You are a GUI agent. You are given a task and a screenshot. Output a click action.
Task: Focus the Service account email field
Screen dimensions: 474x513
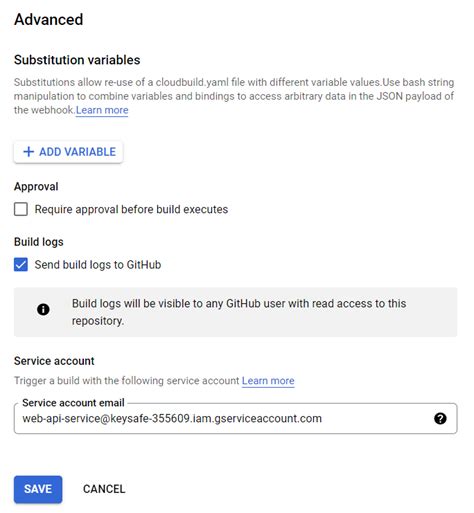tap(235, 418)
